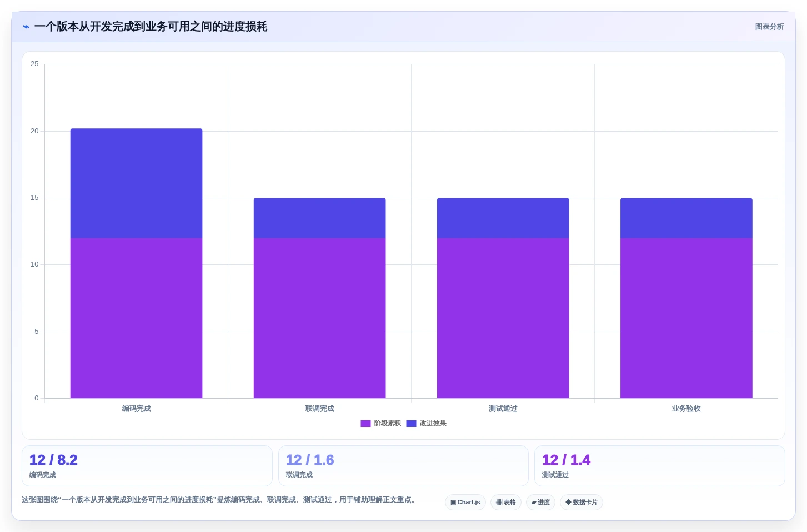Image resolution: width=807 pixels, height=532 pixels.
Task: Click the chart title 一个版本从开发完成到业务可用之间的进度损耗
Action: click(x=151, y=27)
